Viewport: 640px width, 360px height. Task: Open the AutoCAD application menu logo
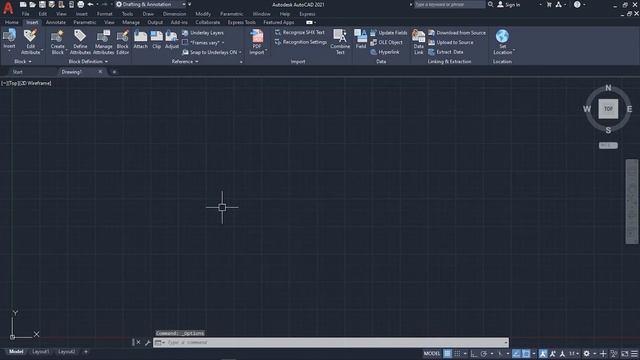tap(8, 8)
